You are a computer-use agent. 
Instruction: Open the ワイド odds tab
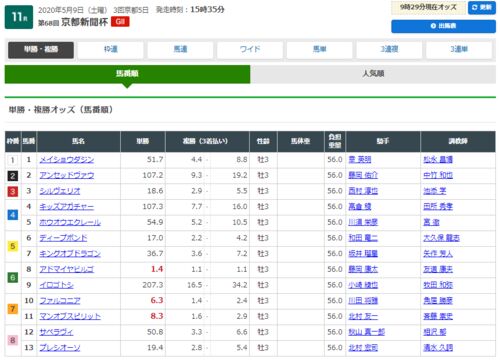tap(250, 50)
